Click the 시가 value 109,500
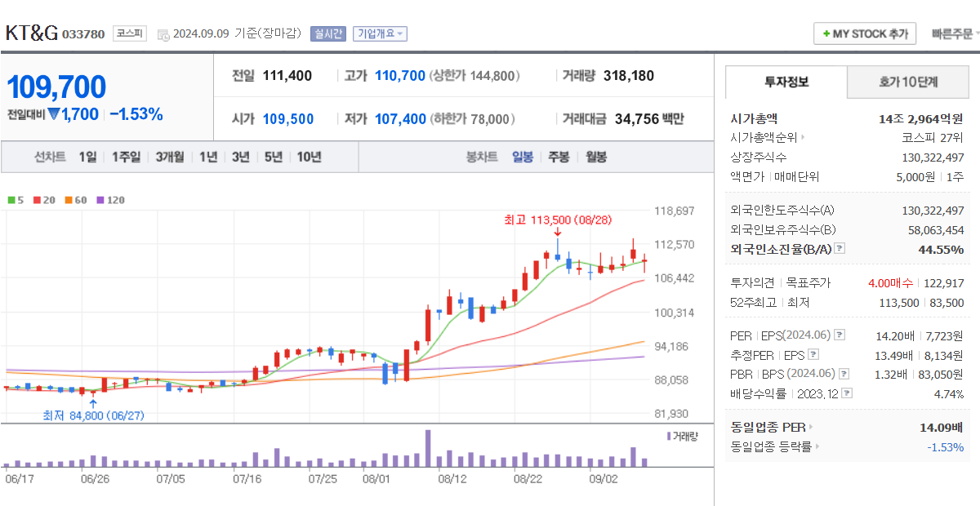980x506 pixels. (288, 119)
